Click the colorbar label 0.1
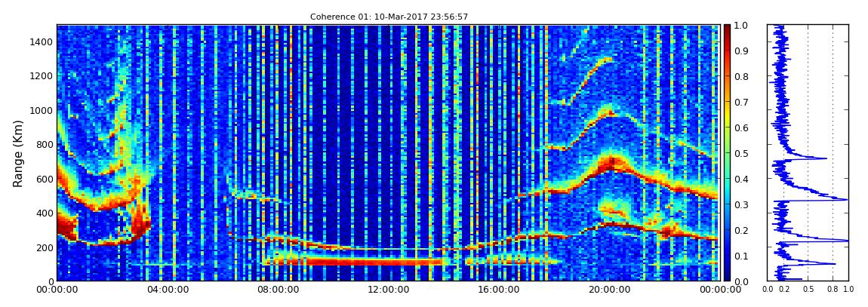This screenshot has width=868, height=307. tap(741, 256)
